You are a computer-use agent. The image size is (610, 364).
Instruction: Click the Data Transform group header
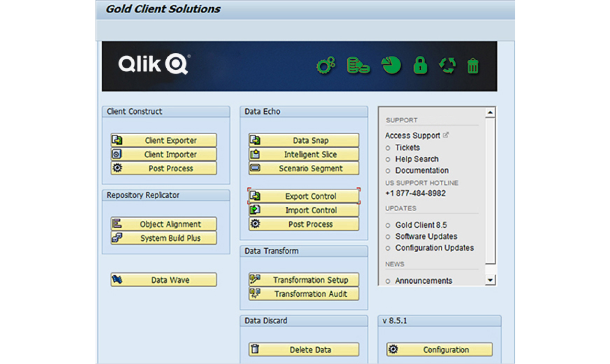coord(304,251)
